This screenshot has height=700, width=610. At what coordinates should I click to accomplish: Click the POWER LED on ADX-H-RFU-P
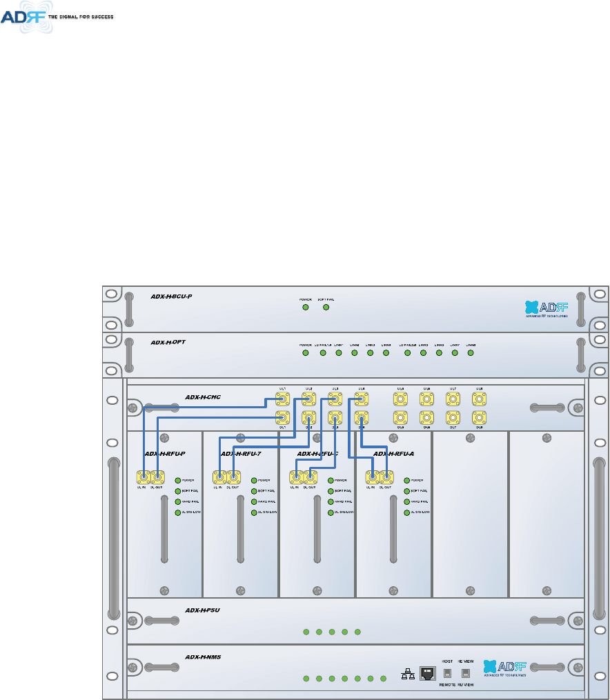pos(178,481)
